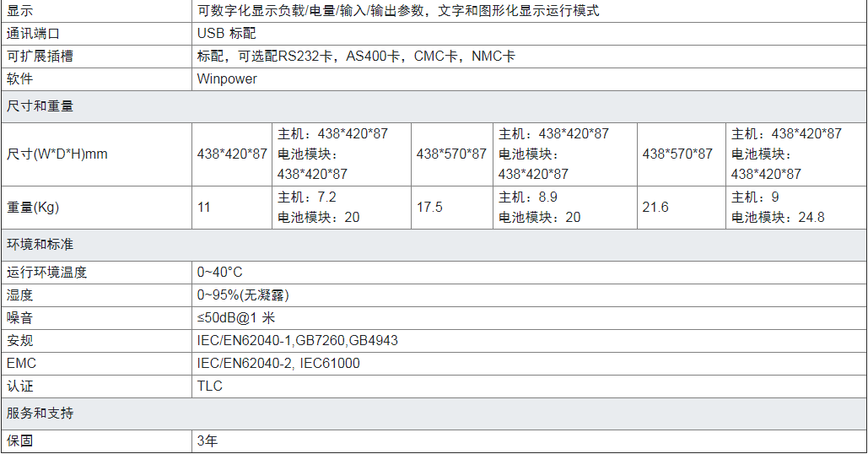868x454 pixels.
Task: Click the 服务和支持 section header
Action: point(40,413)
